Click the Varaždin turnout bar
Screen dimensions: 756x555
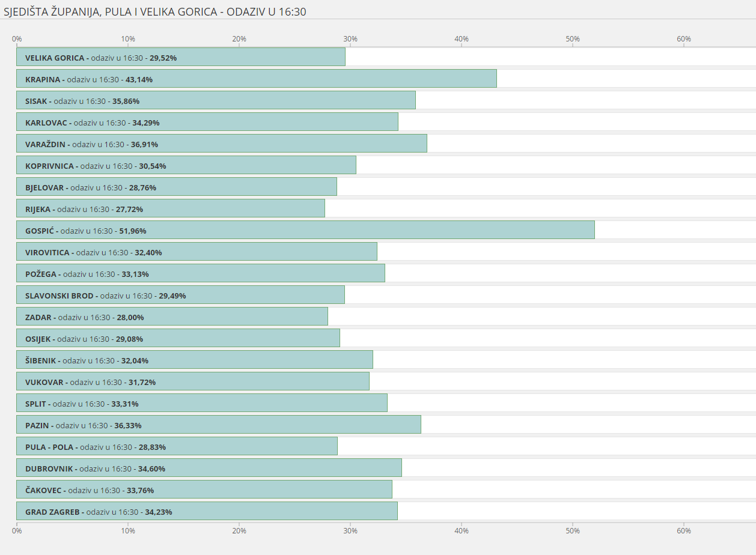click(x=222, y=144)
